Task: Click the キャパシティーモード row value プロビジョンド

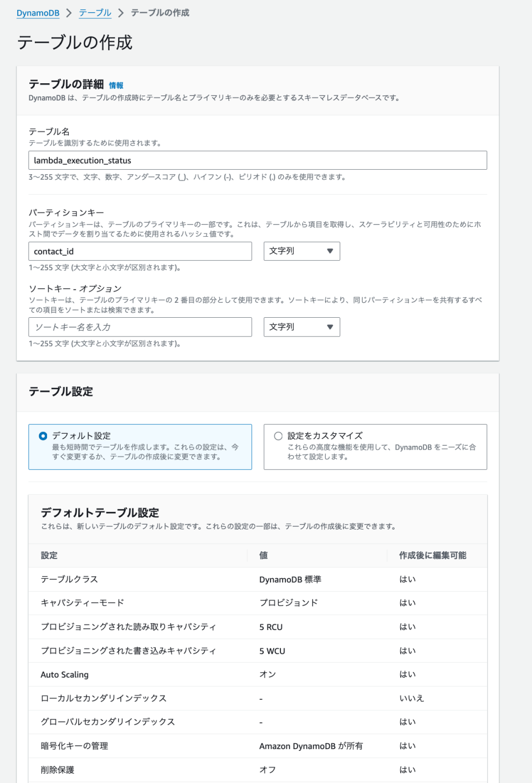Action: pyautogui.click(x=288, y=603)
